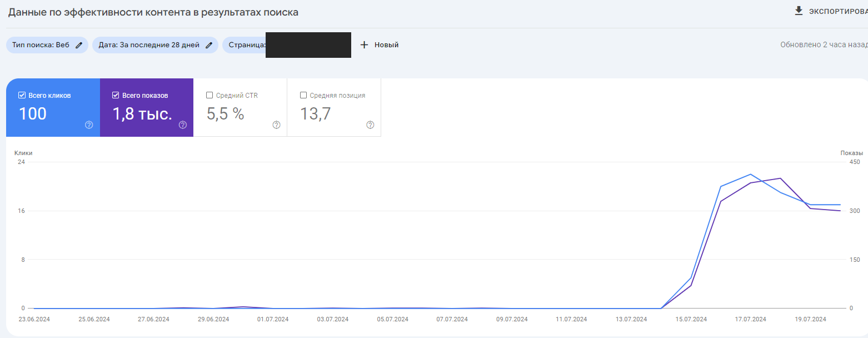Enable the Средний CTR checkbox
Screen dimensions: 868x338
(x=209, y=95)
